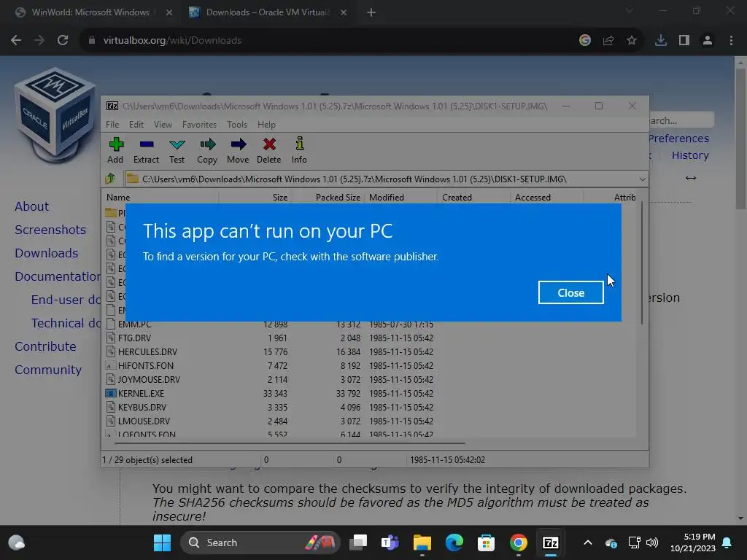Open the Favorites menu in 7-Zip
Viewport: 747px width, 560px height.
click(199, 124)
